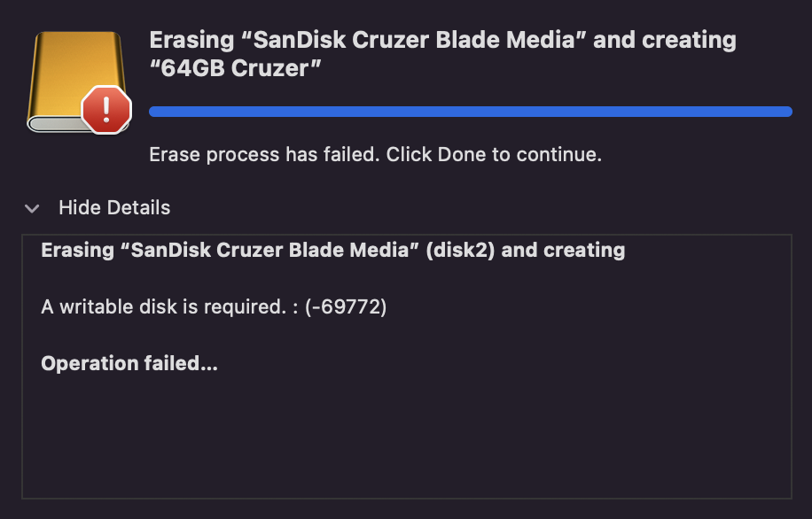
Task: Click the first log line mentioning disk2
Action: coord(332,251)
